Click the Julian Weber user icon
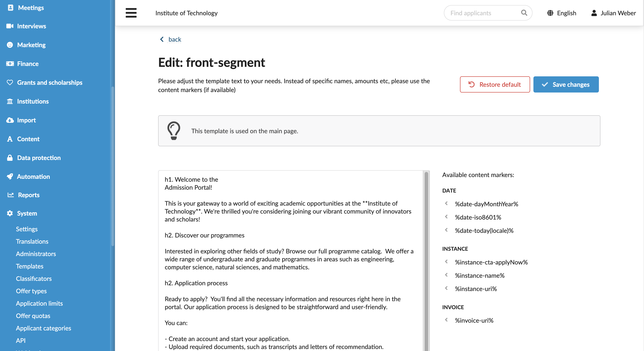The image size is (644, 351). click(x=594, y=13)
